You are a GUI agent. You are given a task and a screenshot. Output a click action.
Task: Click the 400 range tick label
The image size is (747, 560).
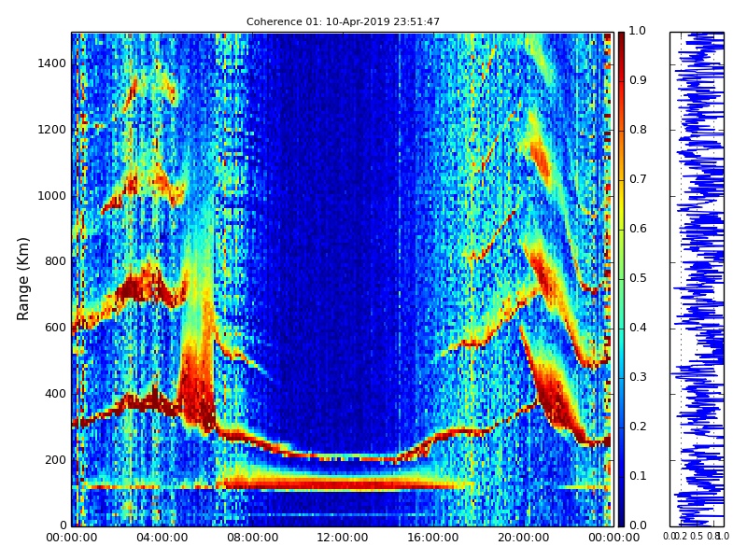pos(55,394)
